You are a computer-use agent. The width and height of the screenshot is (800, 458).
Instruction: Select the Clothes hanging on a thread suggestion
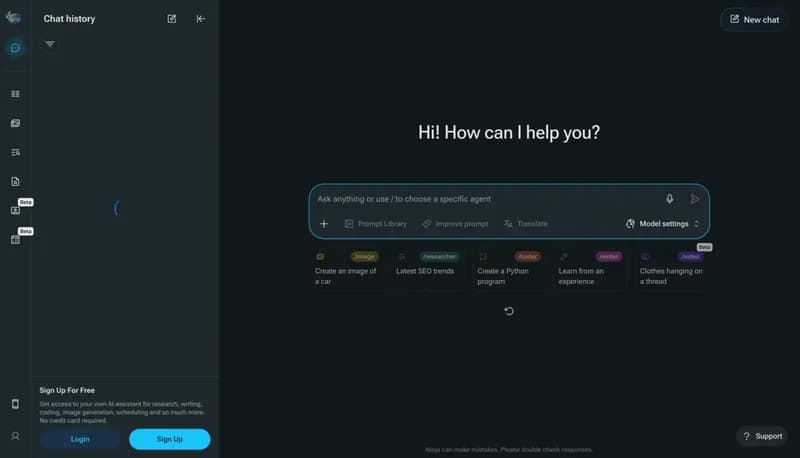[671, 269]
